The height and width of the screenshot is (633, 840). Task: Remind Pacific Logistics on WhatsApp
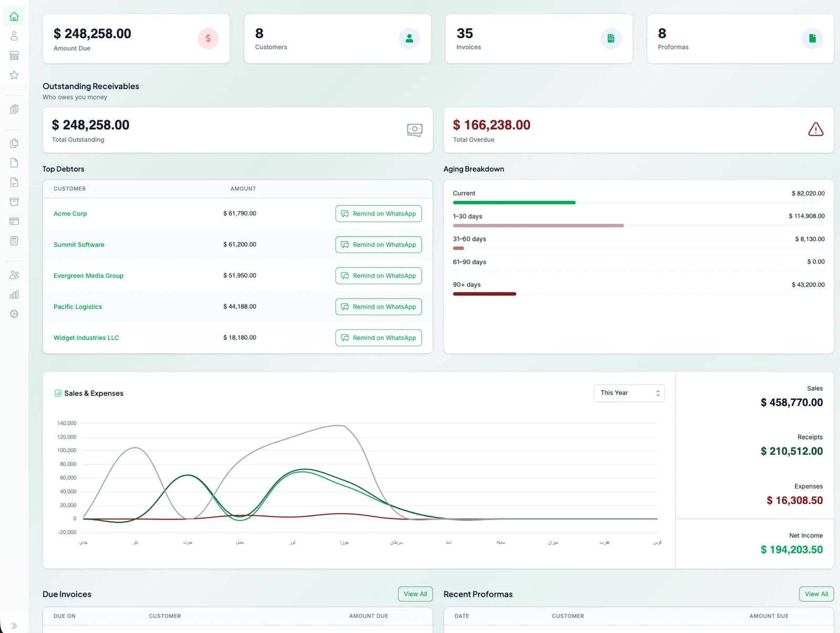[379, 307]
